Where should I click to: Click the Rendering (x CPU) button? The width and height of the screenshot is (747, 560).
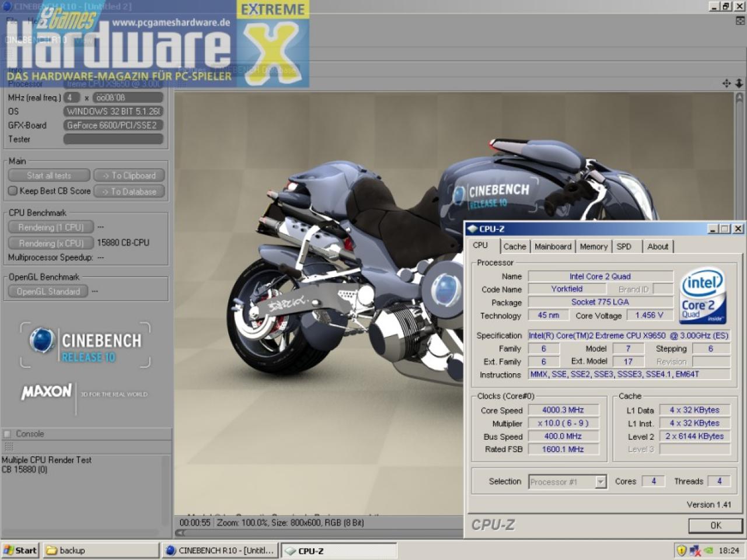click(x=51, y=243)
